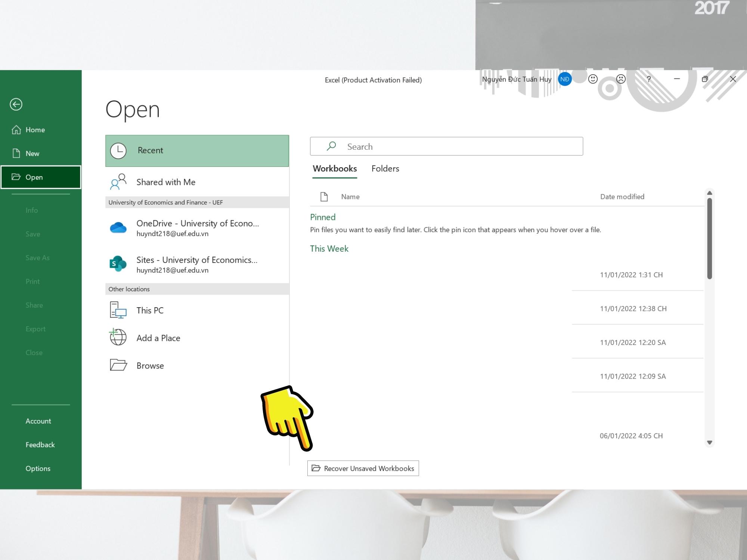The height and width of the screenshot is (560, 747).
Task: Expand the This Week files section
Action: tap(329, 248)
